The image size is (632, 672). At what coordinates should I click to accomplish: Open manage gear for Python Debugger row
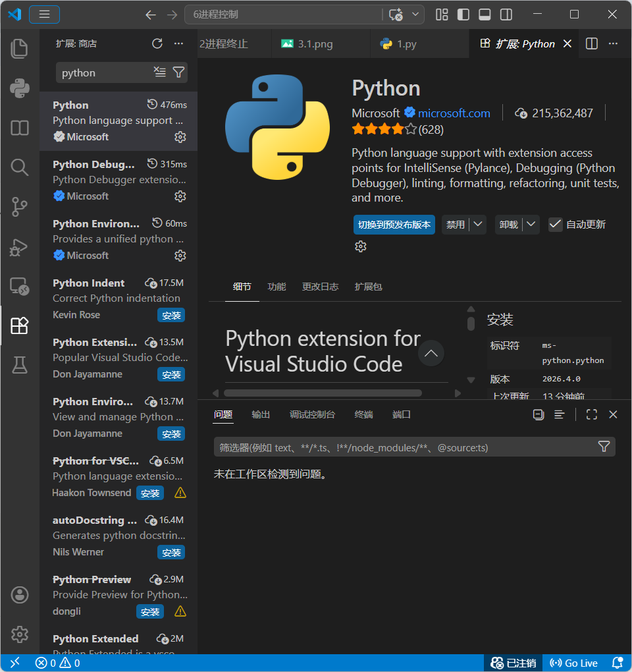[180, 196]
